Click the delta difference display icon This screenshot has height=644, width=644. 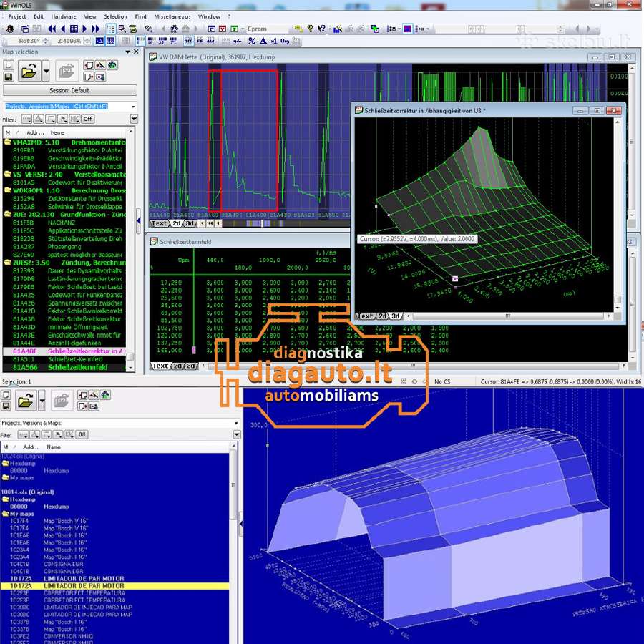pos(263,41)
